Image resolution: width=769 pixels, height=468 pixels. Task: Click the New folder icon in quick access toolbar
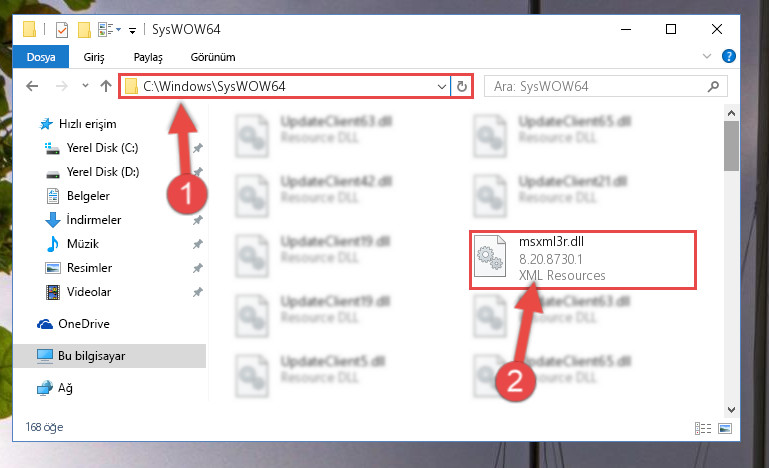pyautogui.click(x=84, y=30)
